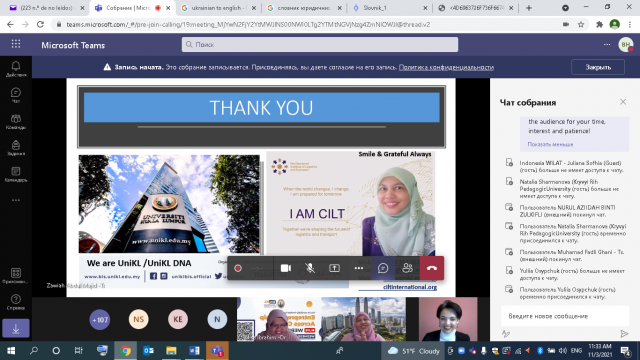Open the share content tray
Viewport: 640px width, 360px height.
334,268
